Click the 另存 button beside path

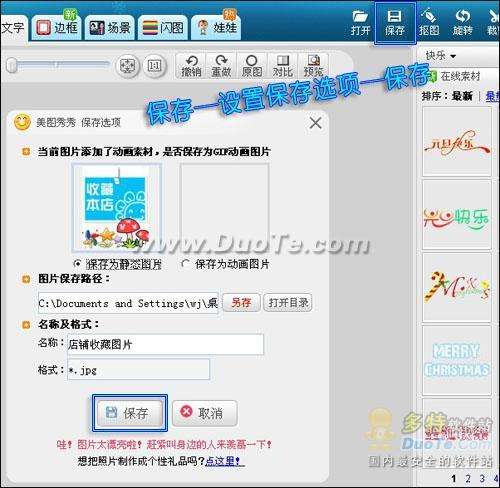tap(241, 303)
